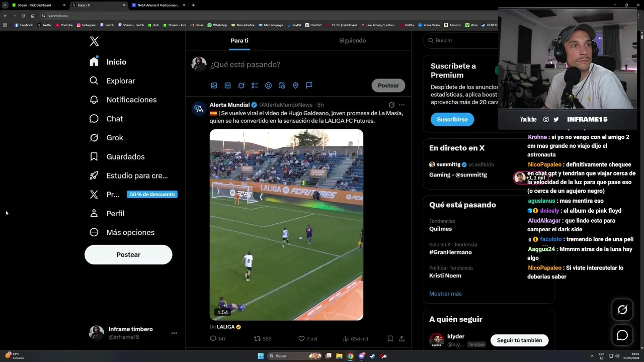
Task: Open the Windows Start menu
Action: tap(261, 356)
